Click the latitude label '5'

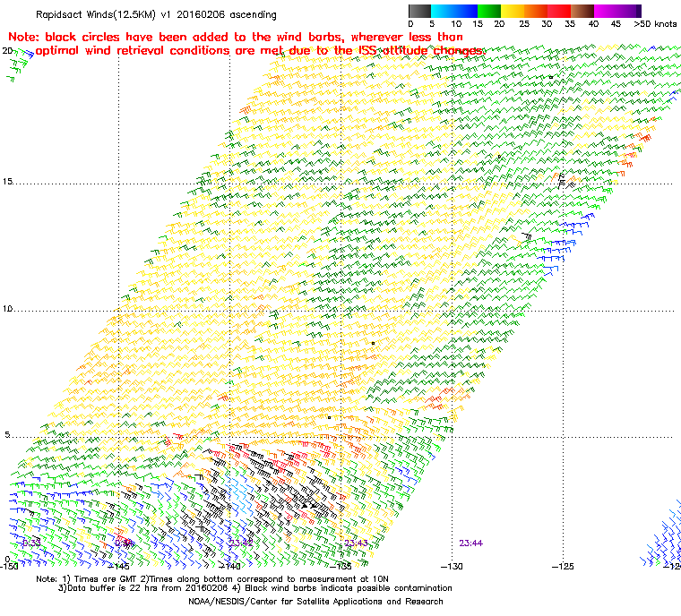7,435
